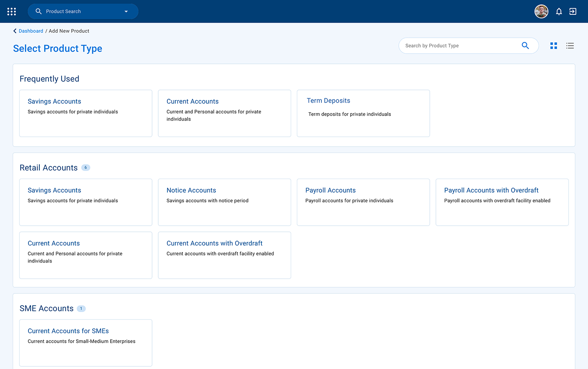Click 'Savings accounts with notice period' description
The width and height of the screenshot is (588, 369).
coord(207,201)
